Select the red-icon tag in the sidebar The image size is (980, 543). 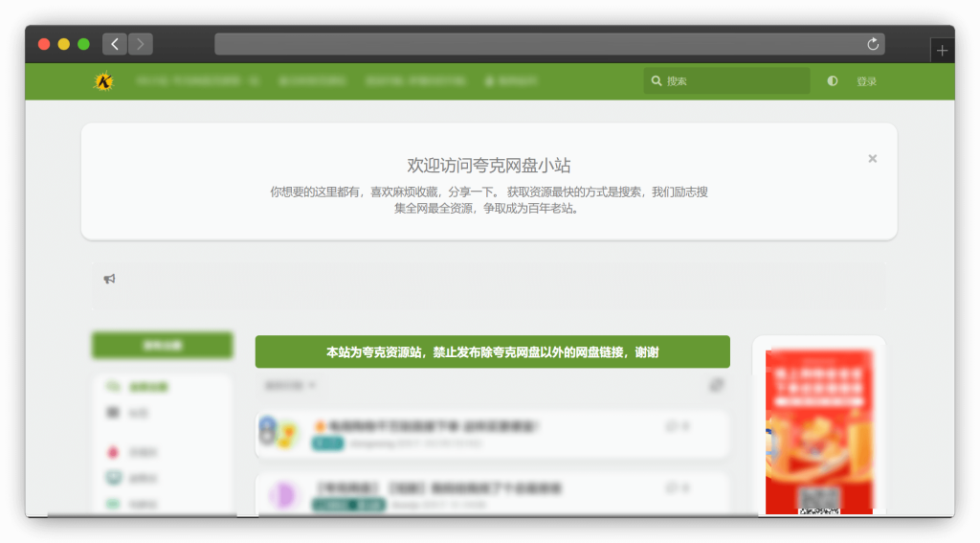pos(132,452)
